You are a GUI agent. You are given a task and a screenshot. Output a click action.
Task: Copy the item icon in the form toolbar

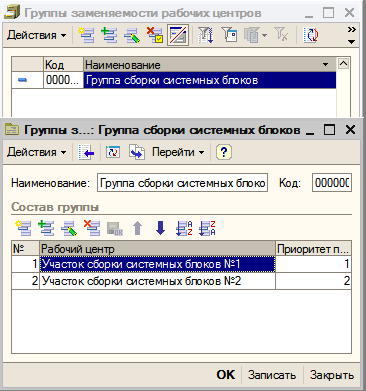(137, 152)
